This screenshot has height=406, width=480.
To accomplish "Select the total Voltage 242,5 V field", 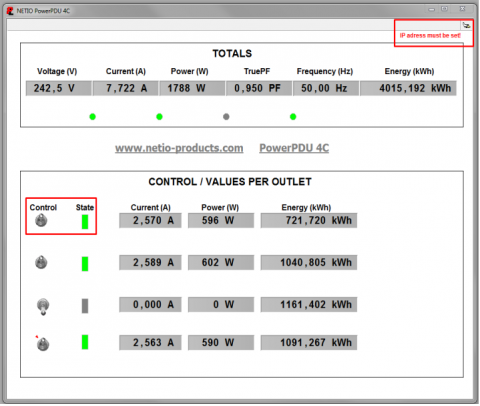I will pyautogui.click(x=58, y=88).
